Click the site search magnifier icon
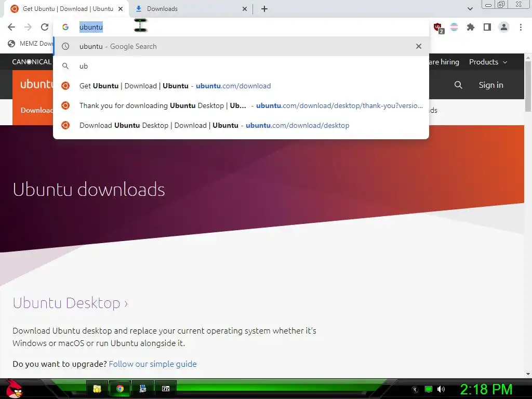 458,85
